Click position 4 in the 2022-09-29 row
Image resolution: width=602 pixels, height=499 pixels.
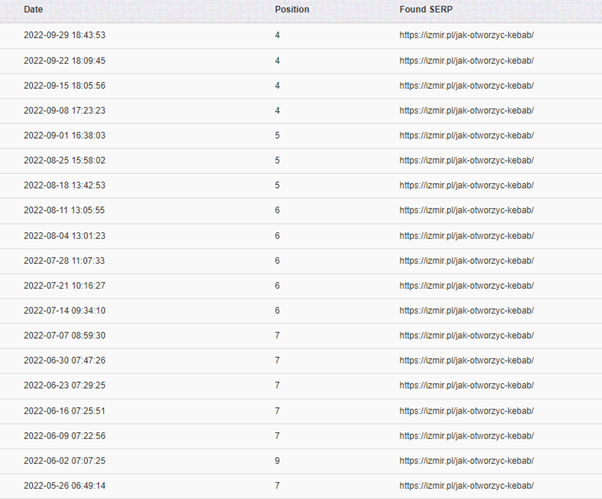click(277, 35)
